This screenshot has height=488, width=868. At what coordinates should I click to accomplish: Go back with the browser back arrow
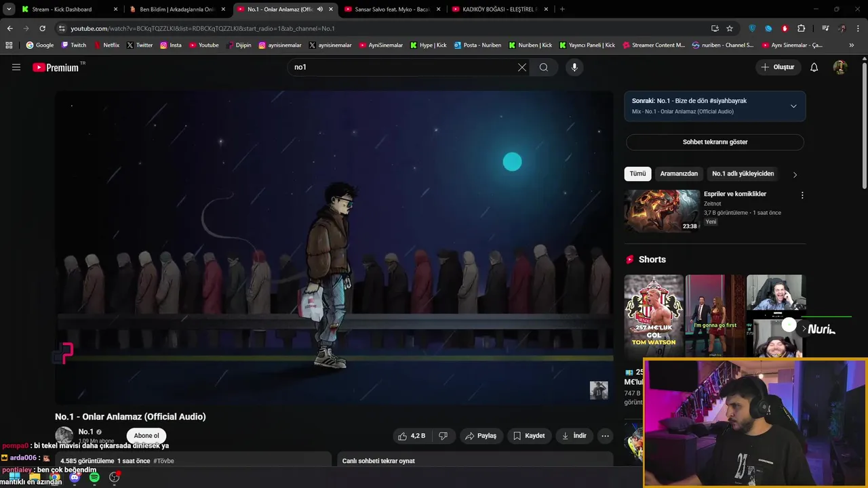tap(9, 28)
